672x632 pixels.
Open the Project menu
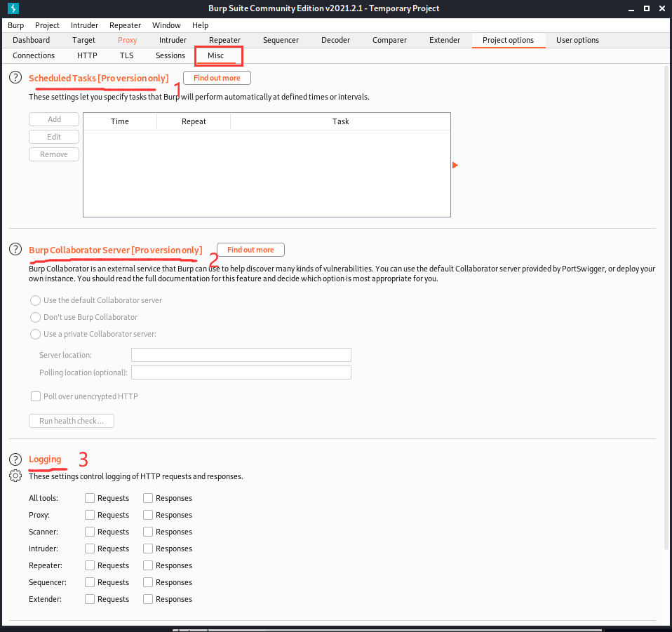coord(47,25)
